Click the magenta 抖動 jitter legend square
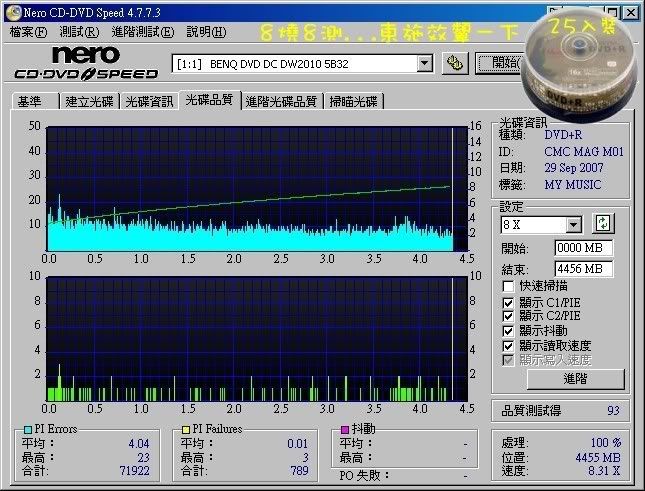645x491 pixels. click(x=345, y=430)
